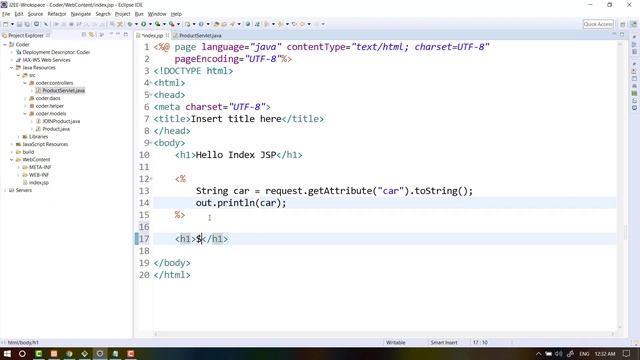Screen dimensions: 640x360
Task: Open the New file dropdown arrow
Action: tap(12, 24)
